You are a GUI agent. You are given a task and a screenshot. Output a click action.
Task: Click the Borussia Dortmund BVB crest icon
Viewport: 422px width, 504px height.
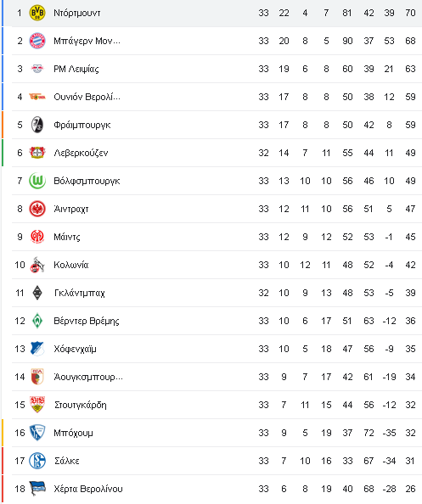(x=37, y=13)
